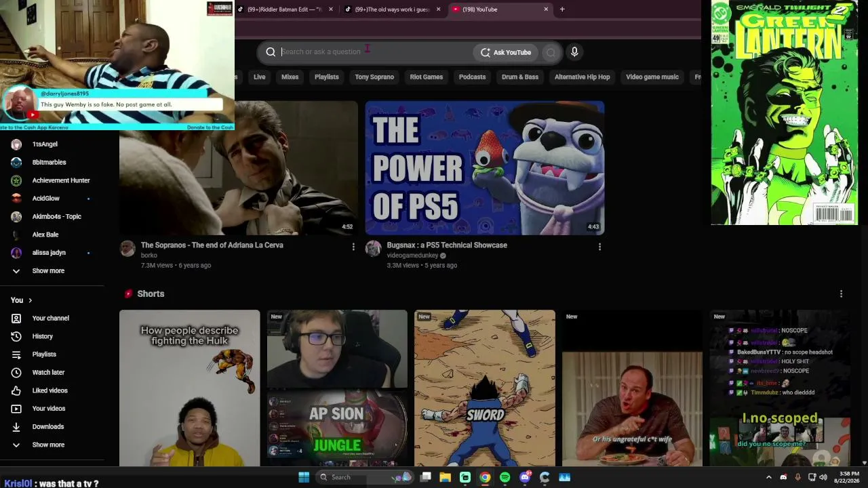Select the Podcasts filter chip
This screenshot has width=868, height=488.
point(473,77)
